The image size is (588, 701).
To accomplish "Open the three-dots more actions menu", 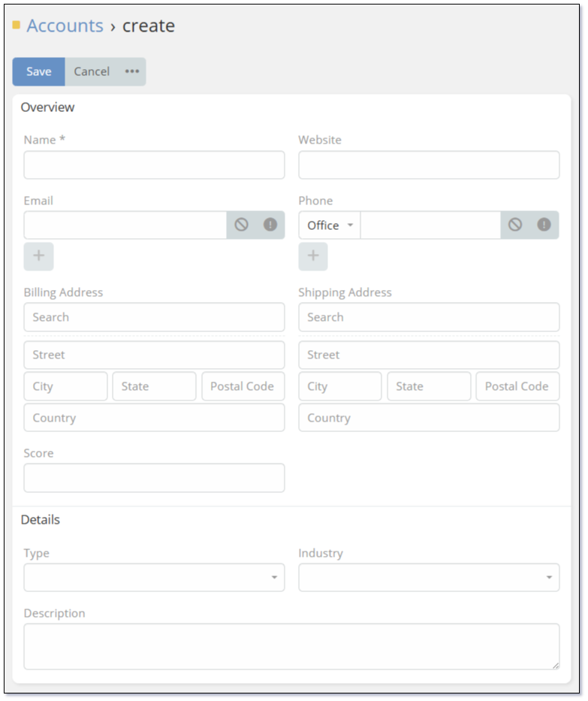I will tap(132, 71).
